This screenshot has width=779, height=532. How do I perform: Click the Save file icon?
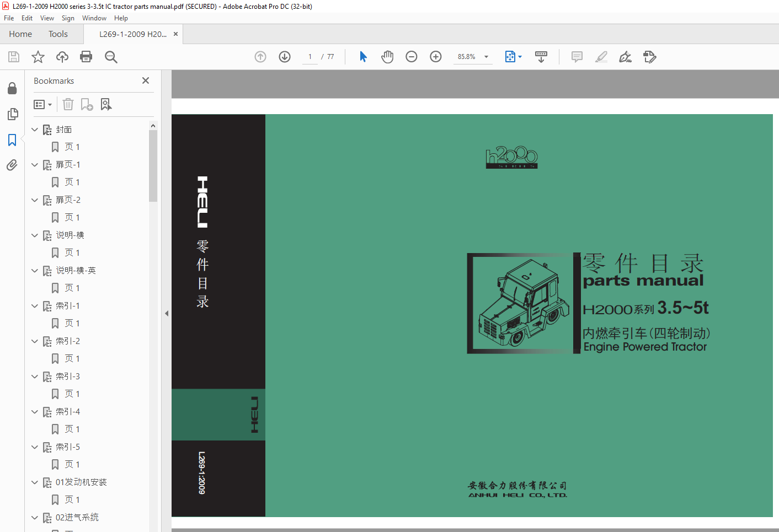tap(14, 57)
